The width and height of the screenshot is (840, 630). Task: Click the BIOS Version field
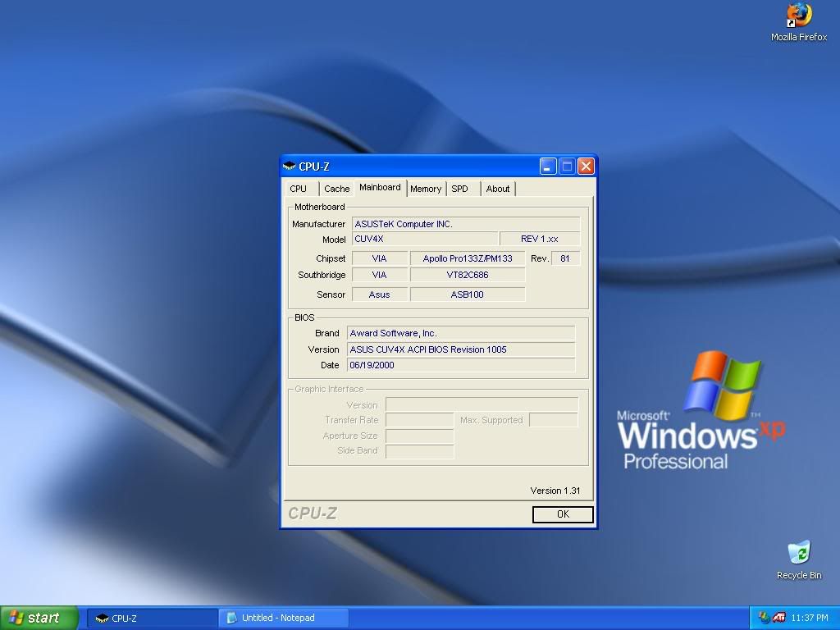(461, 349)
